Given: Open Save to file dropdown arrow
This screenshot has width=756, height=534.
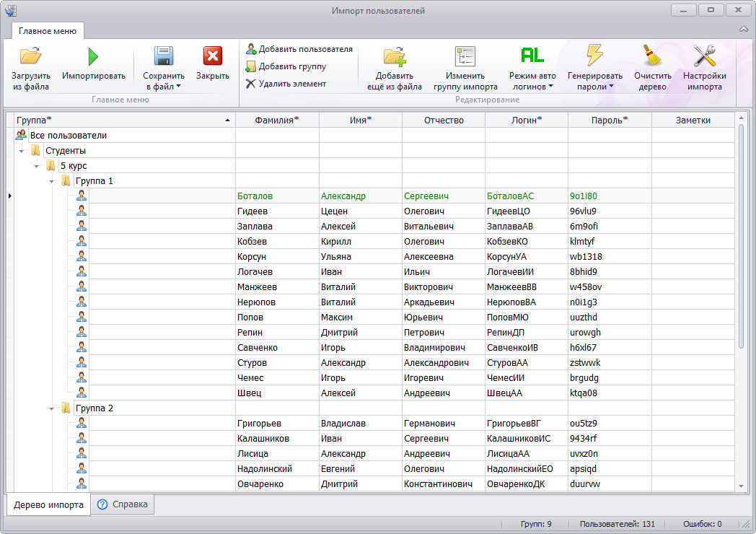Looking at the screenshot, I should click(x=178, y=87).
